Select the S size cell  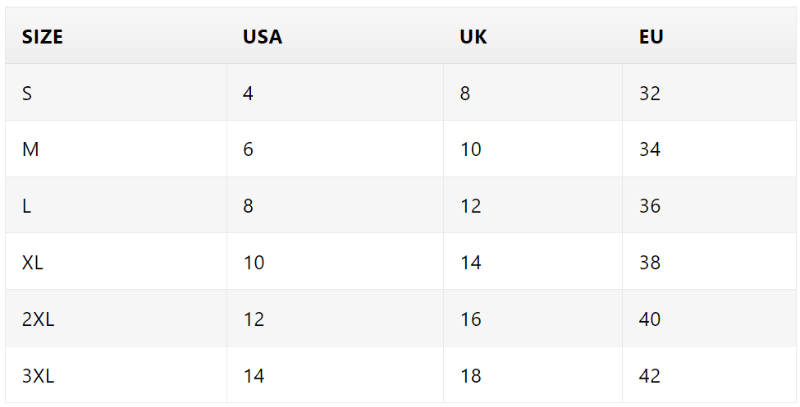[27, 93]
